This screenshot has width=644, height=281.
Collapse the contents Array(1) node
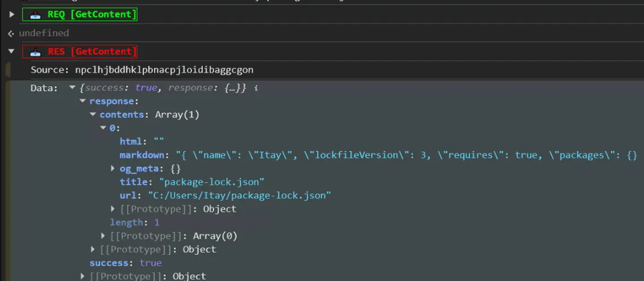(x=93, y=114)
